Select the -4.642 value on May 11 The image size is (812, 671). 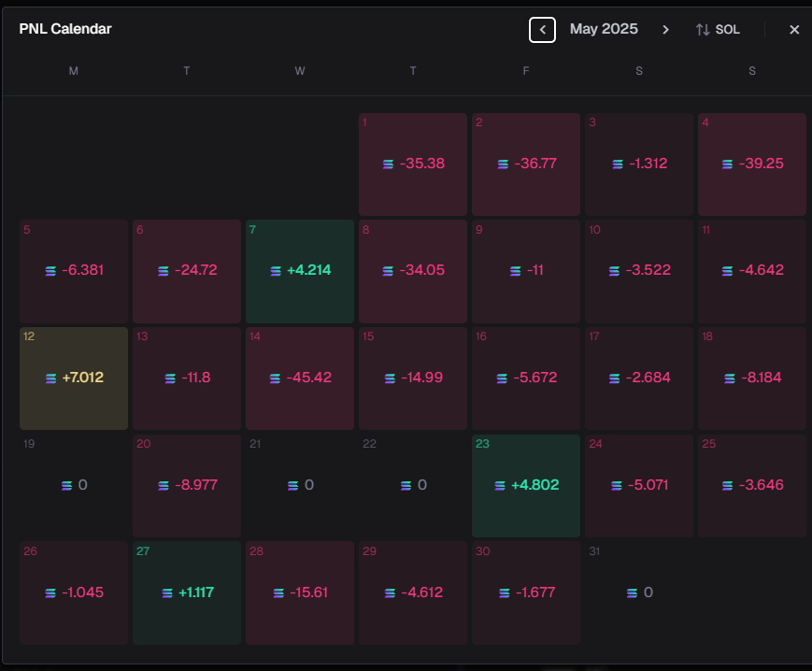coord(762,270)
